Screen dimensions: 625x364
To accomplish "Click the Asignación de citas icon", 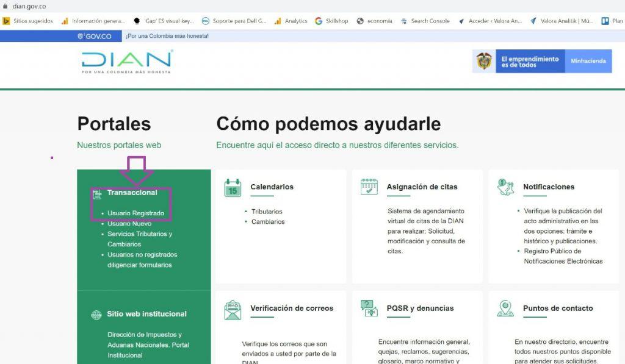I will pyautogui.click(x=369, y=187).
